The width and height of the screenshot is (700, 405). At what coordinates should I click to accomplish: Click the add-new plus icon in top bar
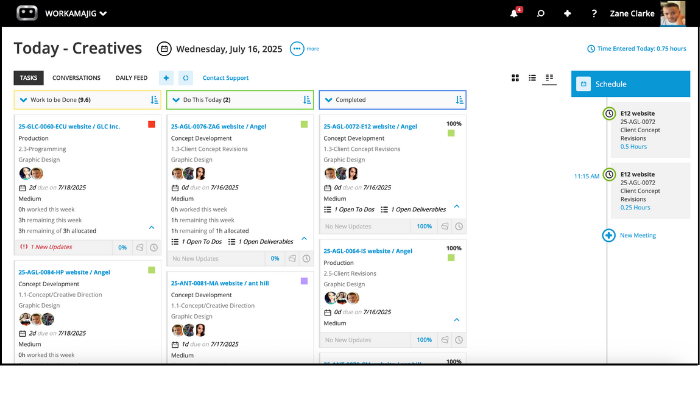point(567,13)
